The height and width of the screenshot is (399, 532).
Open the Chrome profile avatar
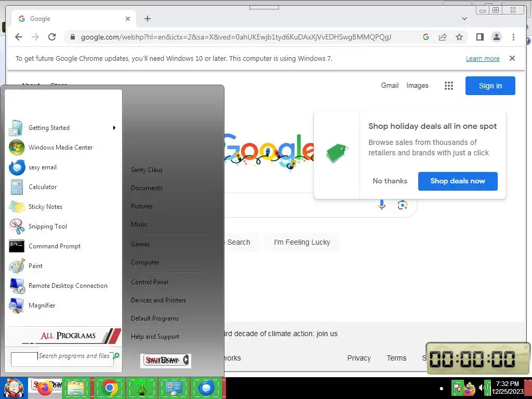[496, 37]
